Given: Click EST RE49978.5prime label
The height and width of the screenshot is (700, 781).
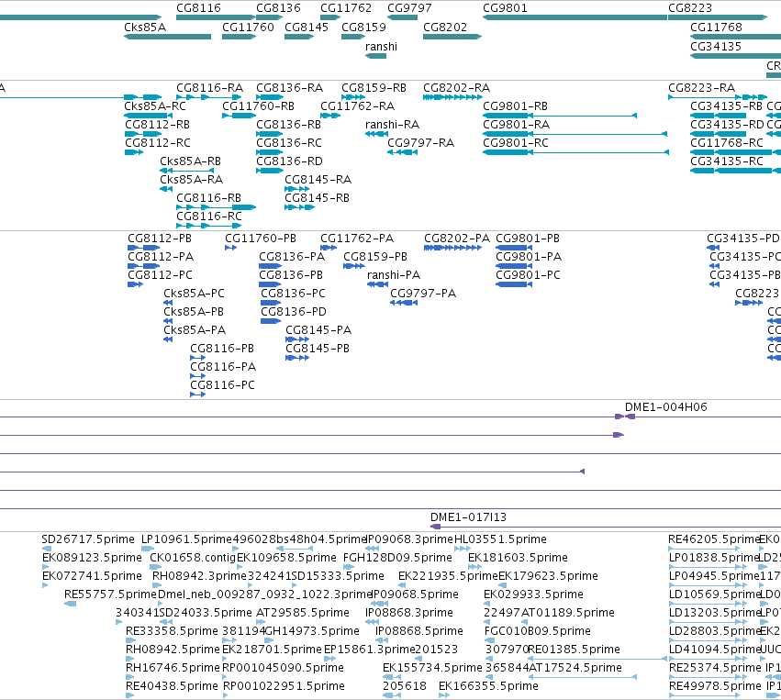Looking at the screenshot, I should [715, 686].
